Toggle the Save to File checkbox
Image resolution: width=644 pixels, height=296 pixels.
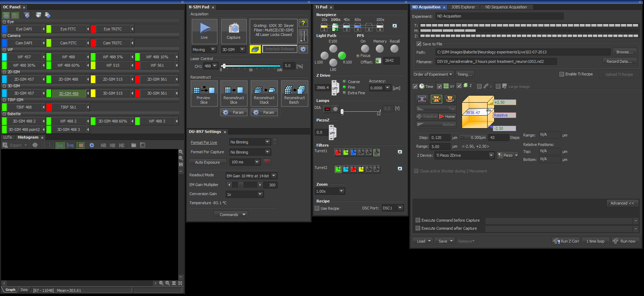tap(419, 44)
